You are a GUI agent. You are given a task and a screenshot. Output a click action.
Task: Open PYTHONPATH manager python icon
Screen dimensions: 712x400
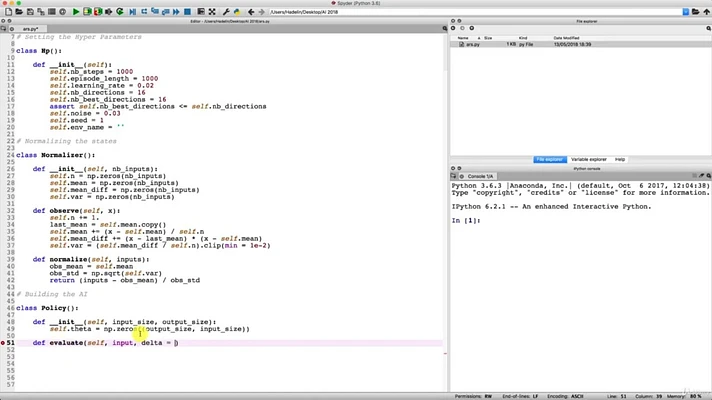point(237,12)
